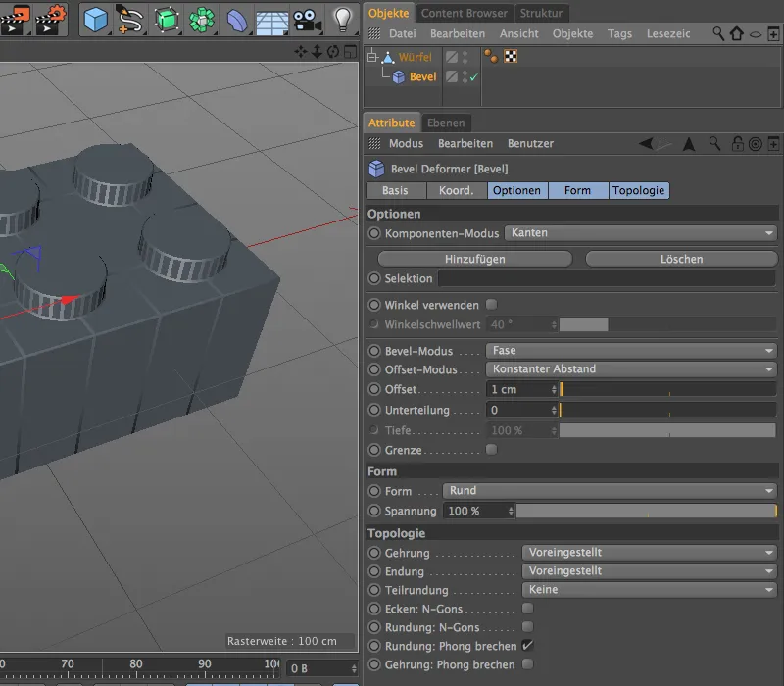Screen dimensions: 784x686
Task: Open the Komponenten-Modus Kanten dropdown
Action: (x=642, y=233)
